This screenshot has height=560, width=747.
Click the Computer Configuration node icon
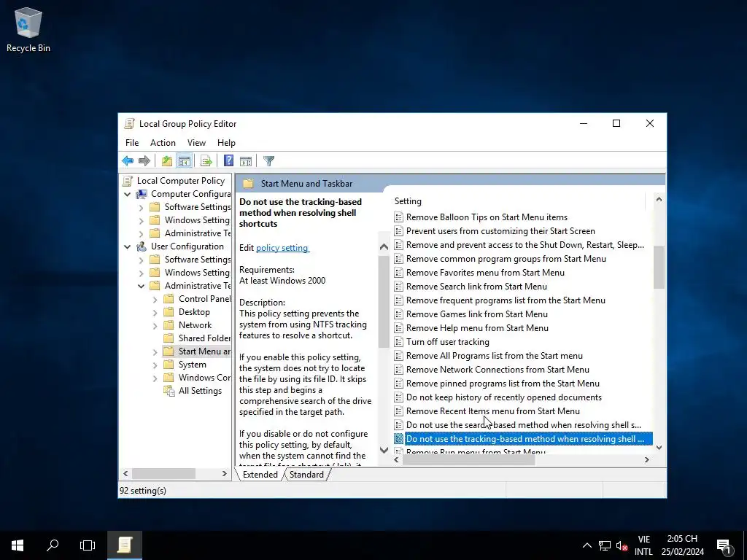tap(141, 194)
